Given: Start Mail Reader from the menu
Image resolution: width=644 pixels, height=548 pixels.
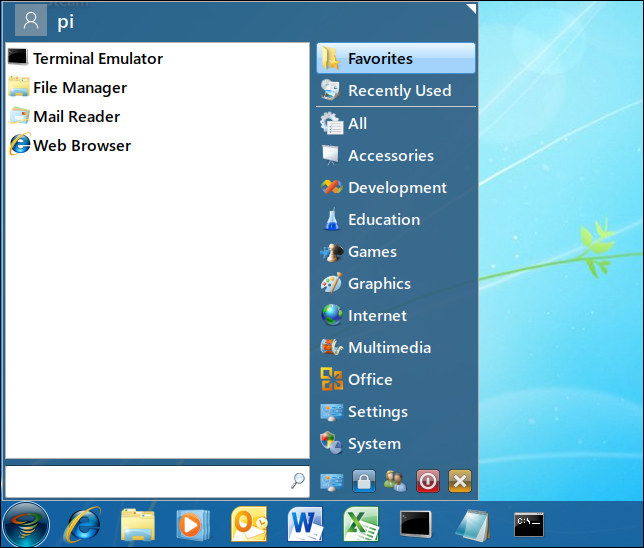Looking at the screenshot, I should click(x=76, y=116).
